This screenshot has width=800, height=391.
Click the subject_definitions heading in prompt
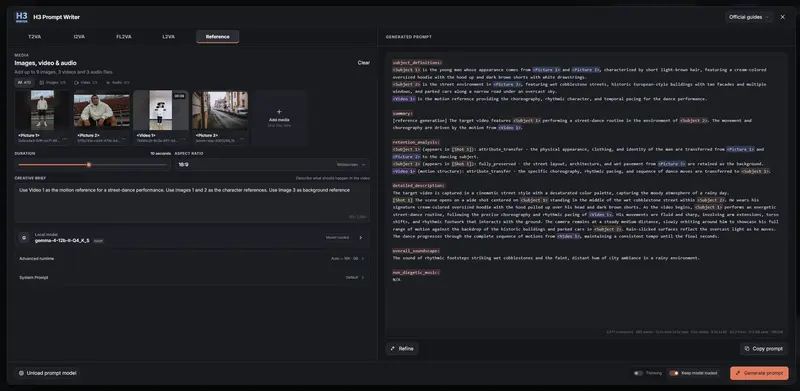tap(417, 62)
